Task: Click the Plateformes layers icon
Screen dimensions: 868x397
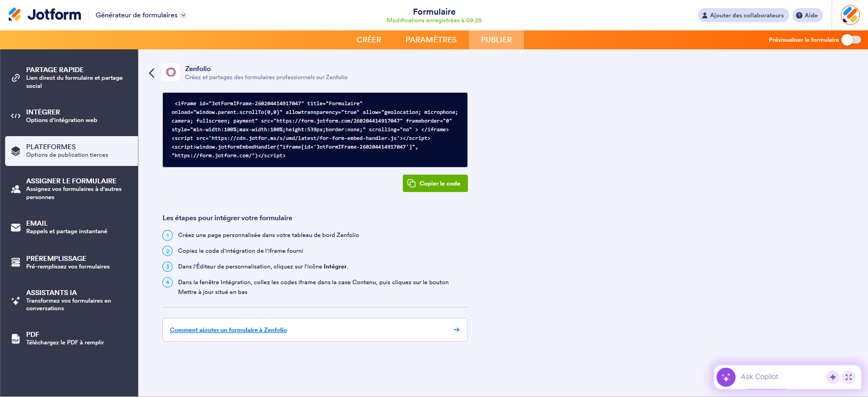Action: click(x=16, y=151)
